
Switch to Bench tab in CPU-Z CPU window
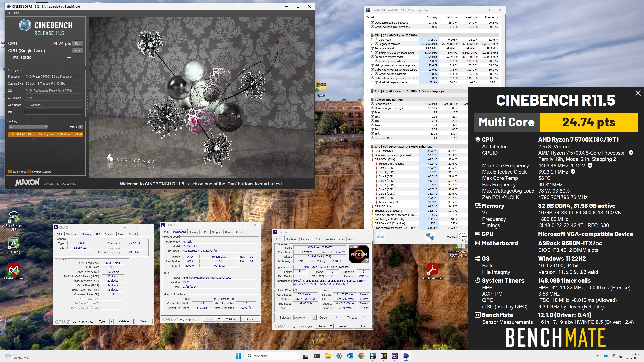[x=341, y=239]
